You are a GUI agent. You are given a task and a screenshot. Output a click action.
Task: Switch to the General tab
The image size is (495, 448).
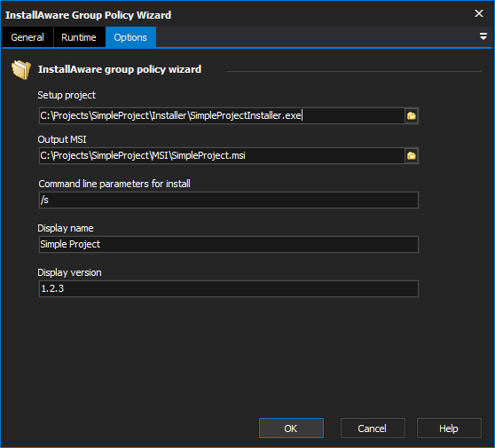[x=27, y=37]
